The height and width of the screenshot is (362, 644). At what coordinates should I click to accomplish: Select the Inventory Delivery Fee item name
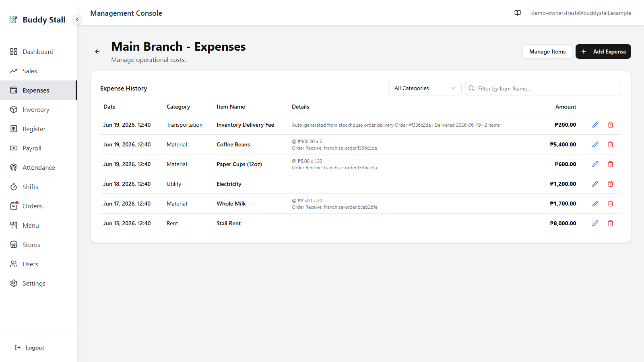coord(245,125)
